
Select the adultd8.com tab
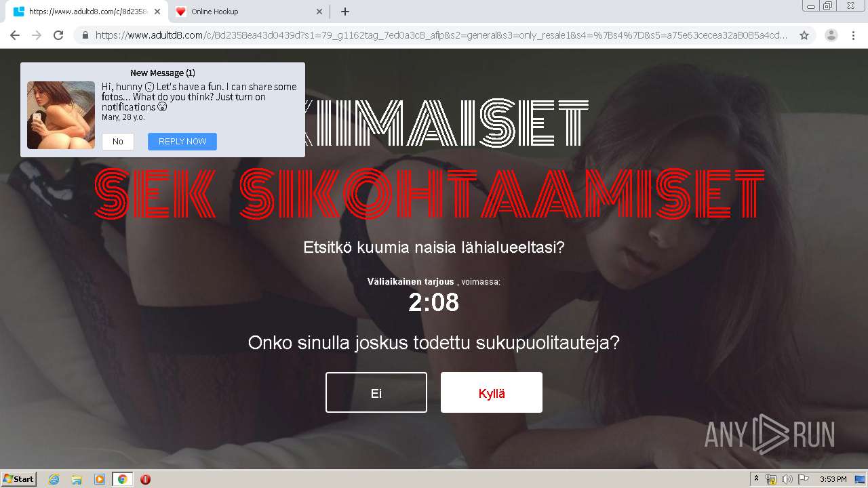(x=86, y=12)
